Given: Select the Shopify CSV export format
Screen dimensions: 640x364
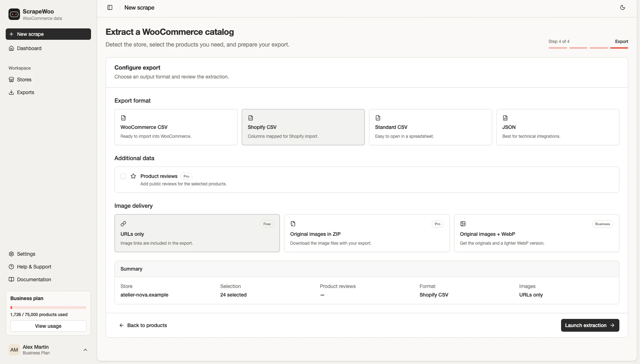Looking at the screenshot, I should point(303,127).
